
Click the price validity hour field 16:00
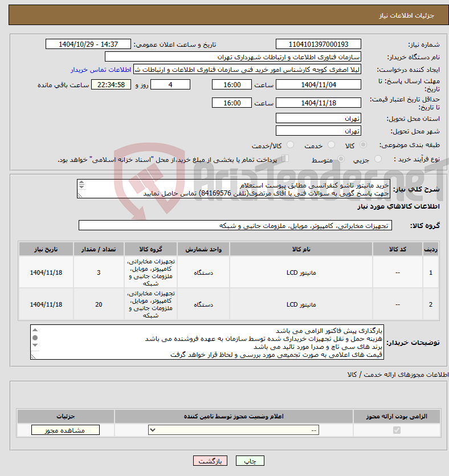pyautogui.click(x=232, y=103)
